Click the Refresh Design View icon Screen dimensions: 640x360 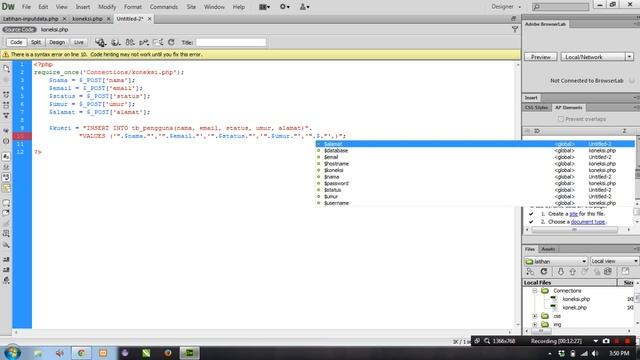coord(171,42)
